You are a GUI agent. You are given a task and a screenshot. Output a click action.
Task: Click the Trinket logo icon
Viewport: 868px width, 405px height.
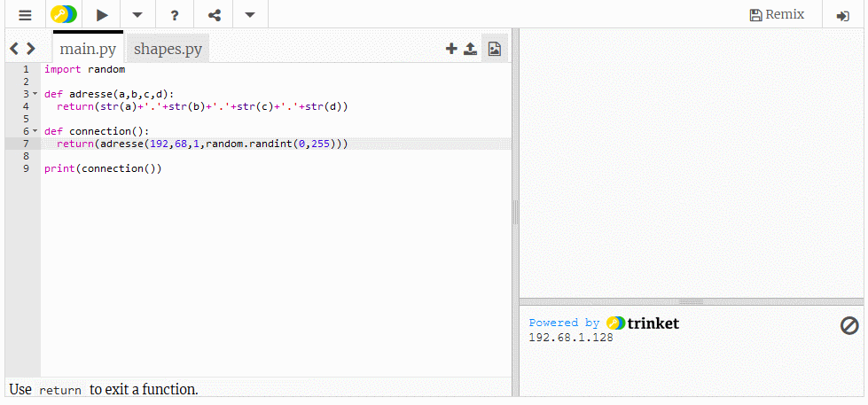(64, 14)
